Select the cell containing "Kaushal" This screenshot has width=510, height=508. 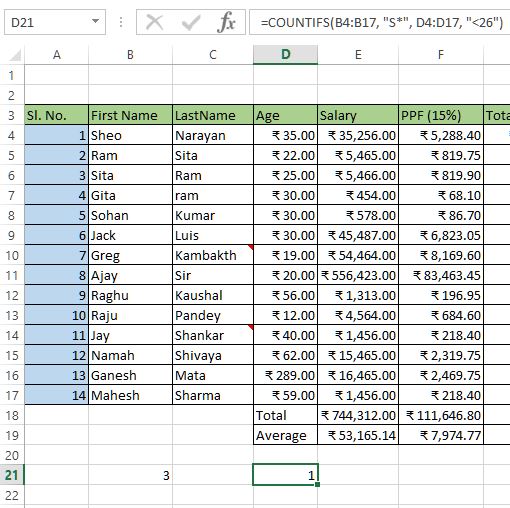pyautogui.click(x=213, y=295)
